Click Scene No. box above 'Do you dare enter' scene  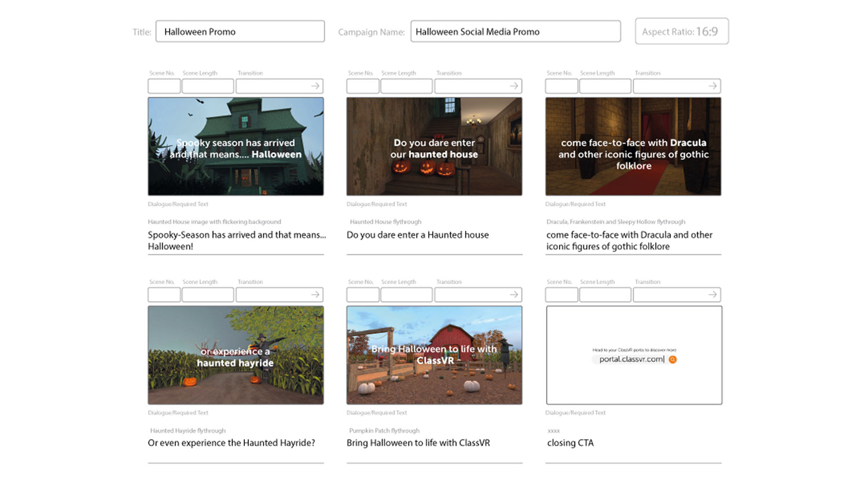click(x=363, y=86)
